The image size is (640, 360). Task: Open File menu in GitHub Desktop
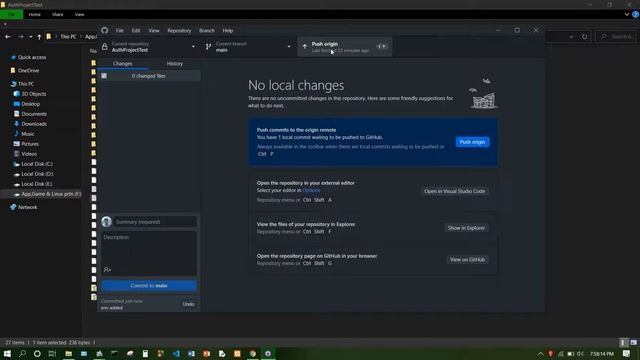(120, 30)
